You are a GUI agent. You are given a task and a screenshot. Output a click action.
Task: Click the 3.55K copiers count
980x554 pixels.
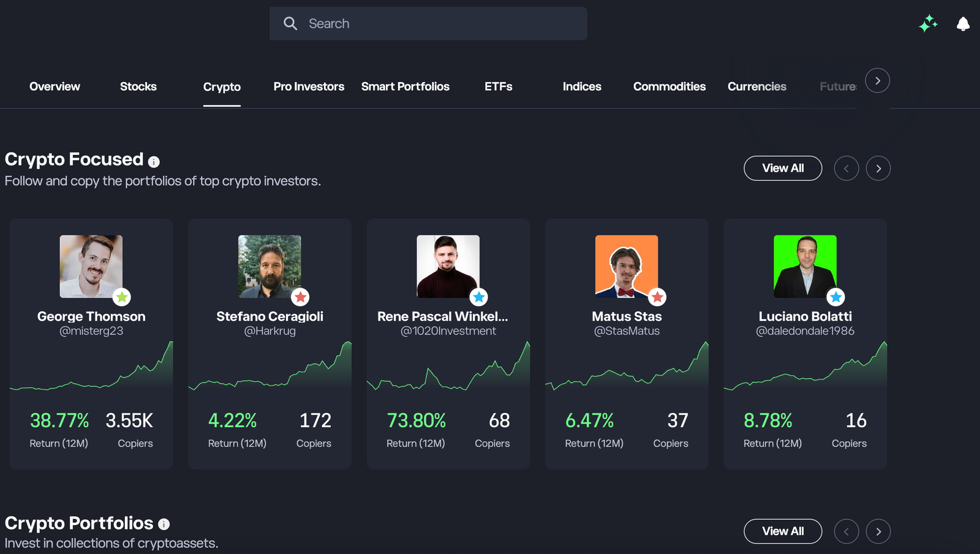click(x=129, y=420)
